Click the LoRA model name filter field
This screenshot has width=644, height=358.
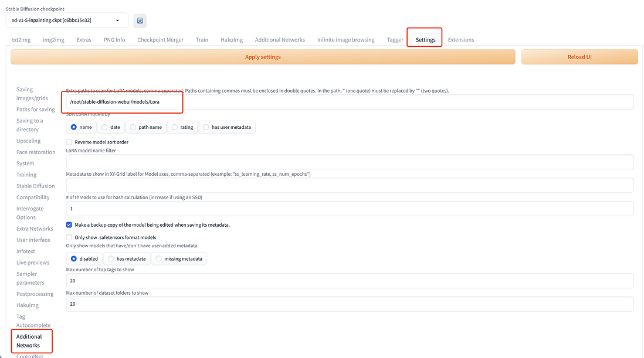point(350,162)
